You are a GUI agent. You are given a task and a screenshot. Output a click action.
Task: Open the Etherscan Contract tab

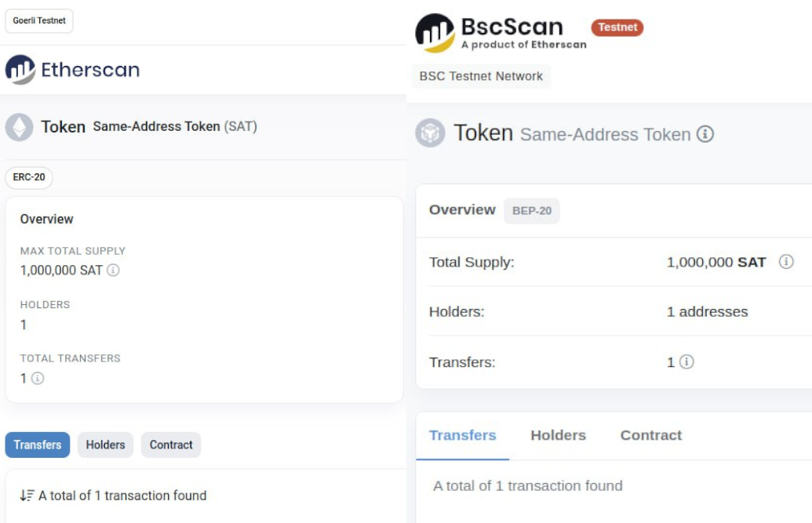(171, 445)
